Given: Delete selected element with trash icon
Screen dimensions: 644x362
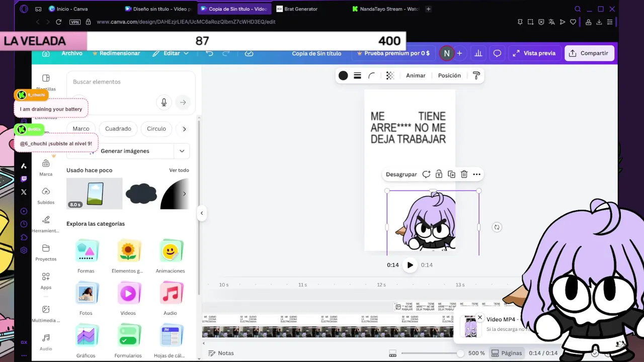Looking at the screenshot, I should pos(464,174).
